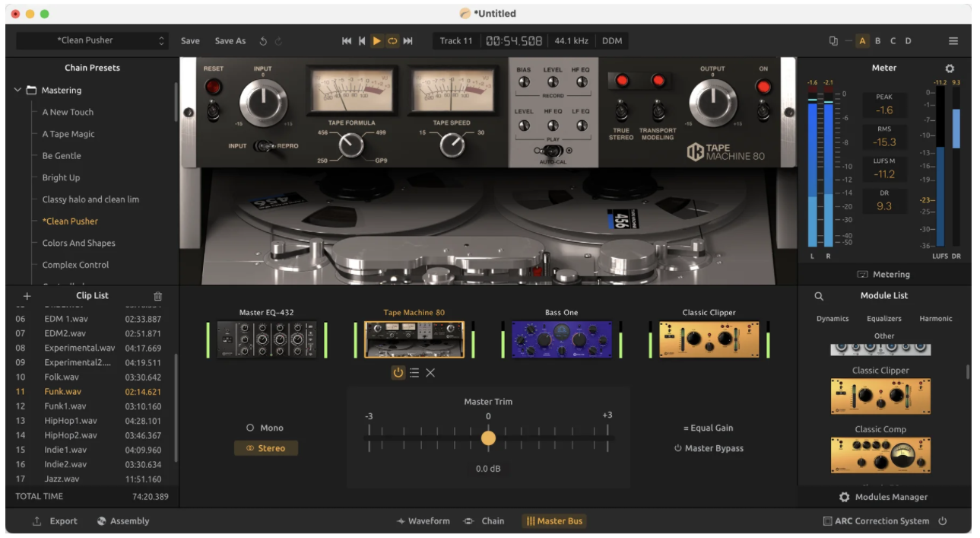The height and width of the screenshot is (538, 980).
Task: Delete clip using trash icon
Action: pos(158,296)
